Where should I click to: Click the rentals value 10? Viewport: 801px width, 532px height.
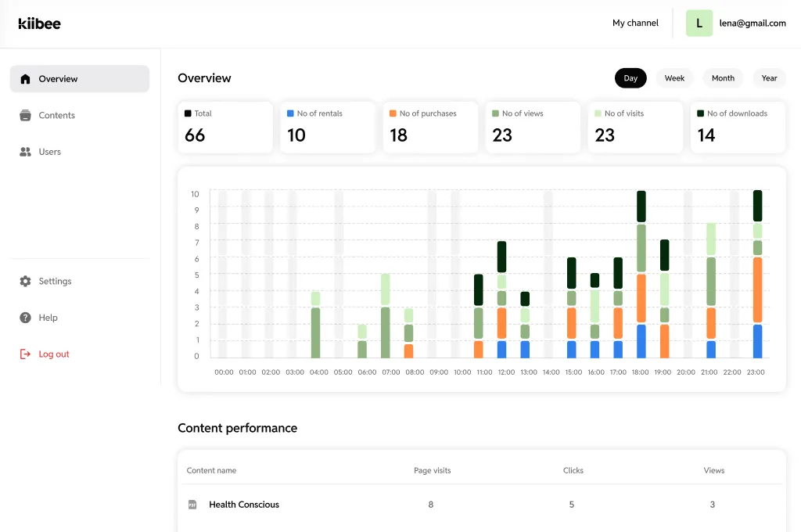pos(296,135)
